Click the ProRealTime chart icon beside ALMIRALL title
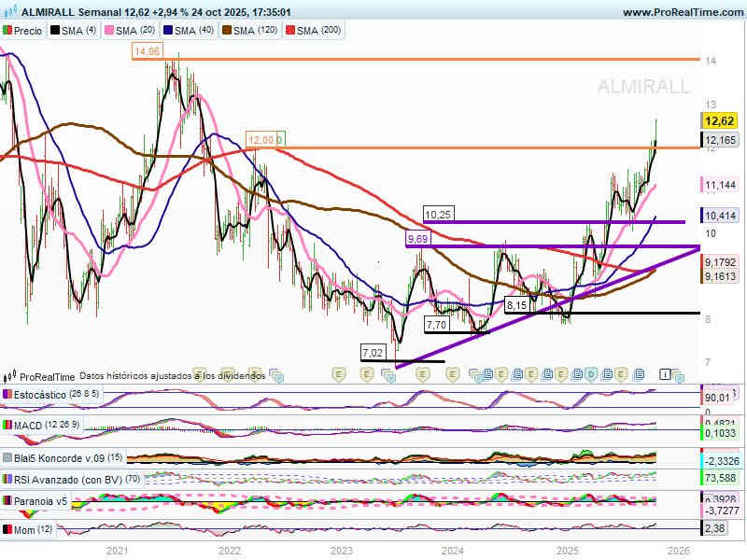Image resolution: width=747 pixels, height=560 pixels. pos(10,13)
